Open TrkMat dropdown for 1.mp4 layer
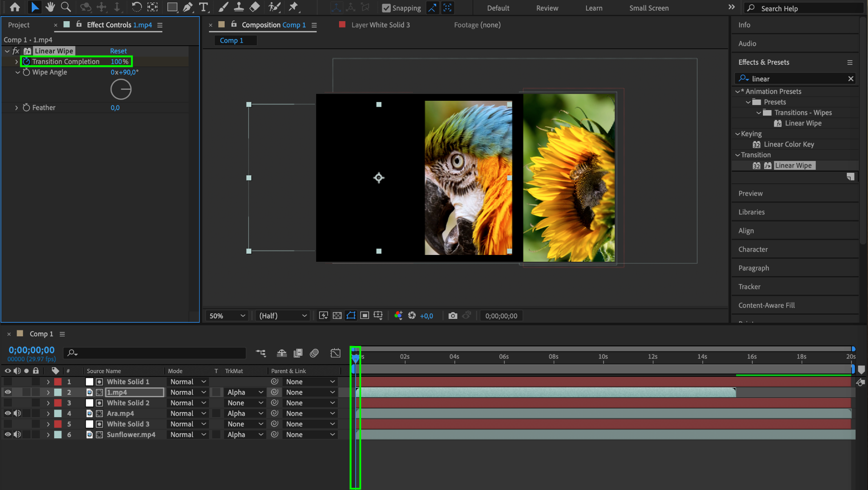This screenshot has height=490, width=868. pyautogui.click(x=245, y=392)
